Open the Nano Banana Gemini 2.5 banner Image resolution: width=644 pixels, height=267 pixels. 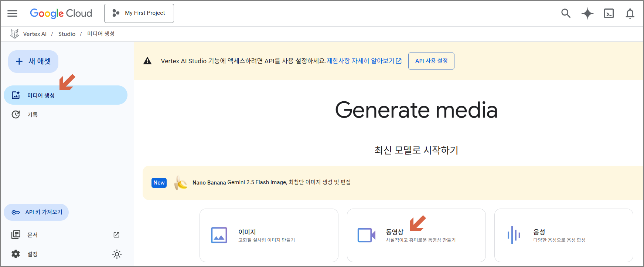click(393, 183)
